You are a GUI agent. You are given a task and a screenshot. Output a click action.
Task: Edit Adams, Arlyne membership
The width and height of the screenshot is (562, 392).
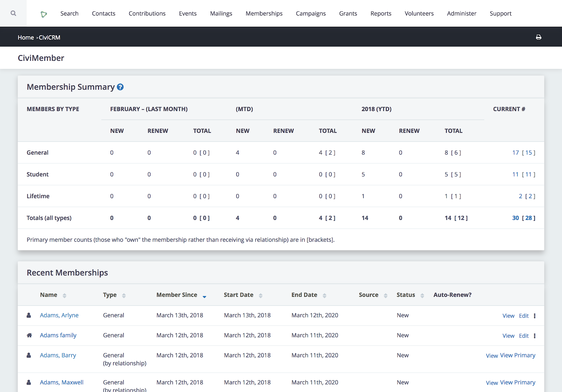(x=524, y=316)
